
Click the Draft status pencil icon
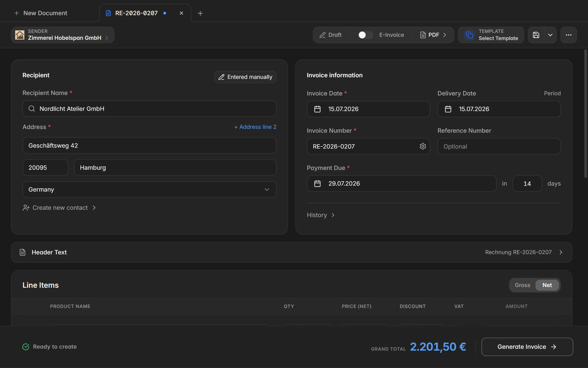click(x=322, y=35)
